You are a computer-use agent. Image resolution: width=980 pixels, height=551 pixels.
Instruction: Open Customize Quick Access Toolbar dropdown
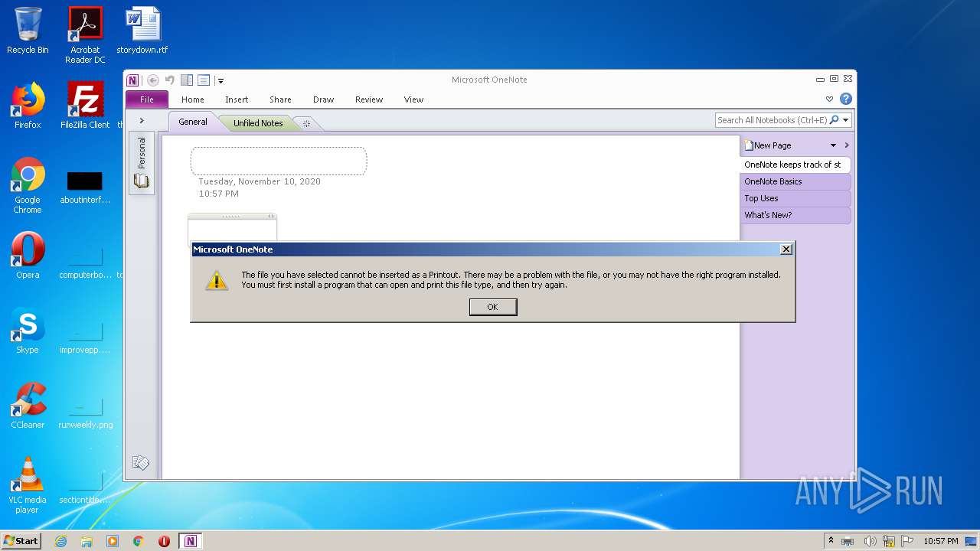pyautogui.click(x=220, y=80)
